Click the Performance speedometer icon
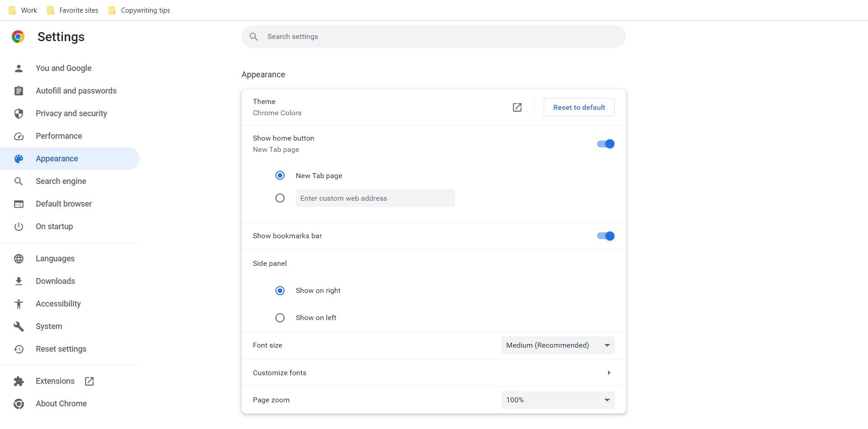 pos(19,136)
